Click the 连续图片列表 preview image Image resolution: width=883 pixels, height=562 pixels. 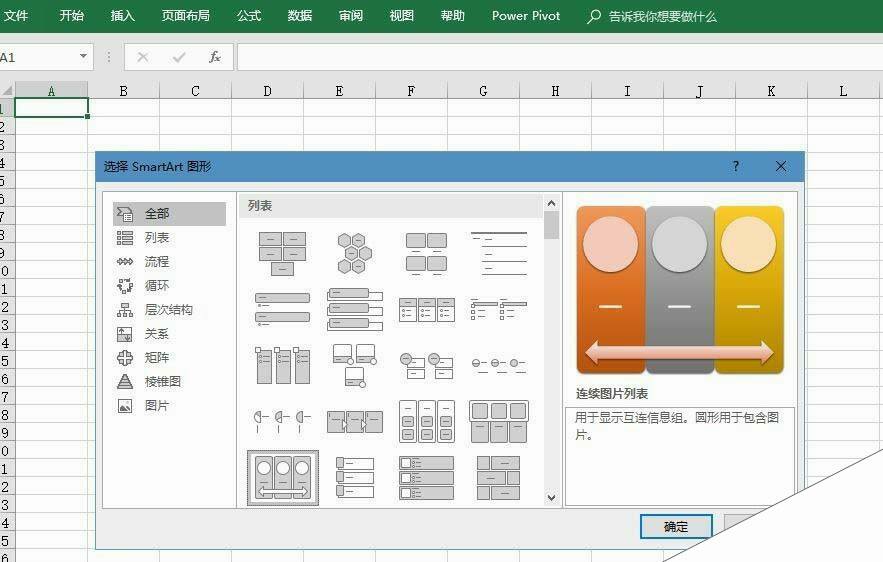pyautogui.click(x=680, y=289)
